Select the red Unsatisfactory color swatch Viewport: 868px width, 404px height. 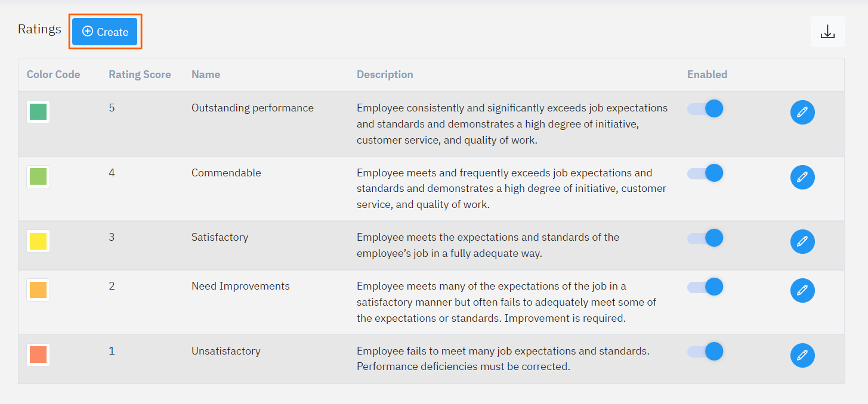point(38,355)
